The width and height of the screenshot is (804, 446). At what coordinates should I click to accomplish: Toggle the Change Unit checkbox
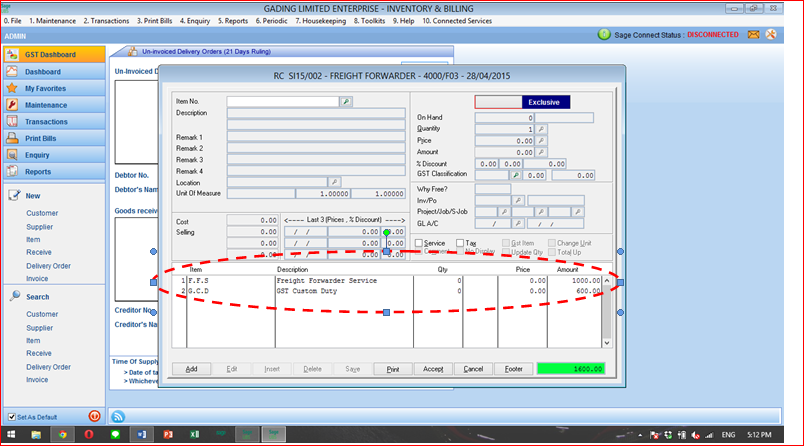click(x=552, y=243)
